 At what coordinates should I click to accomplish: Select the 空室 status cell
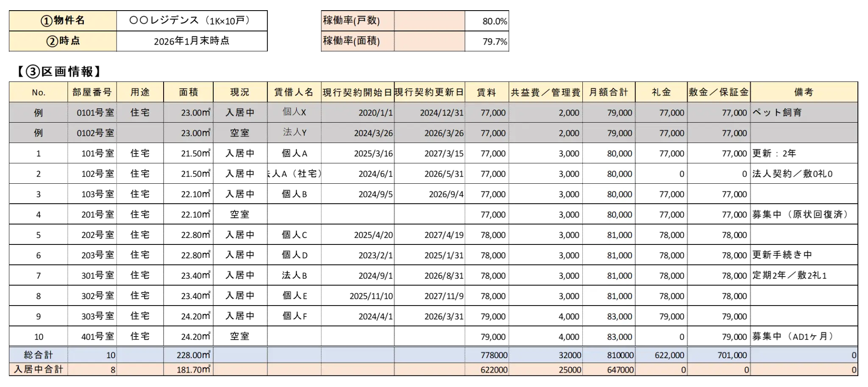click(240, 133)
